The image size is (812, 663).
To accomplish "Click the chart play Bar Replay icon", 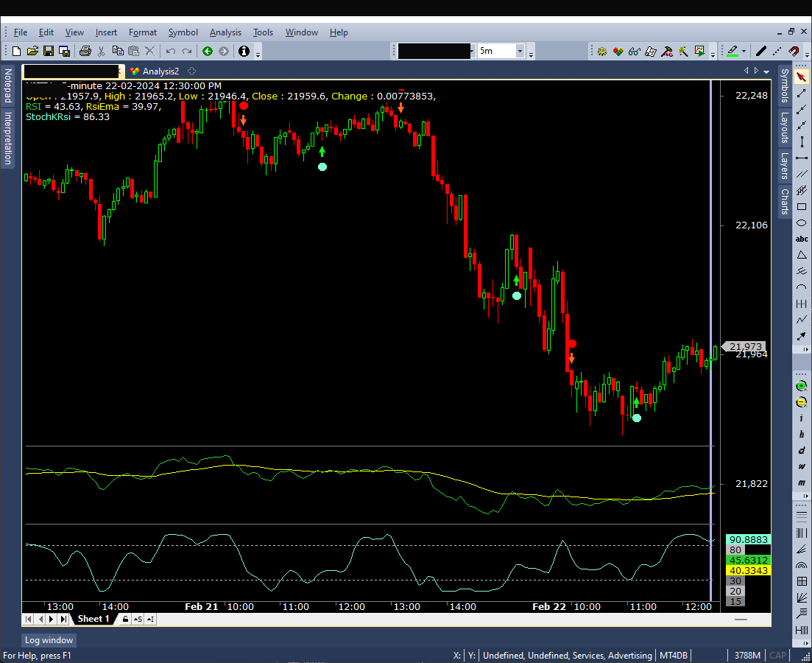I will pyautogui.click(x=699, y=51).
